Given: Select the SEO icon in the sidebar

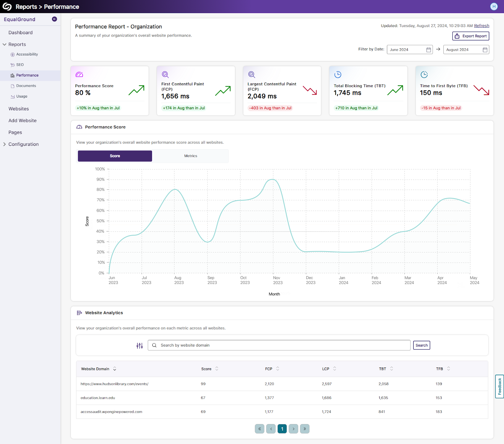Looking at the screenshot, I should (13, 65).
